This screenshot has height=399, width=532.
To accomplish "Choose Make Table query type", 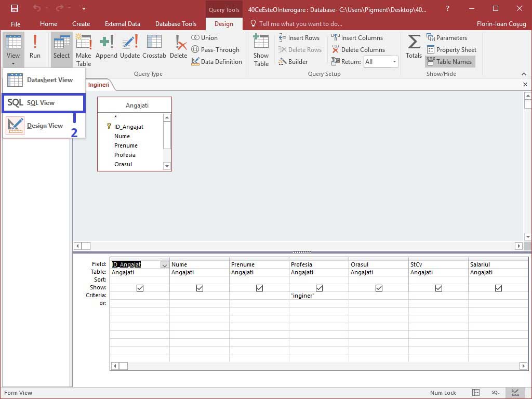I will (84, 50).
